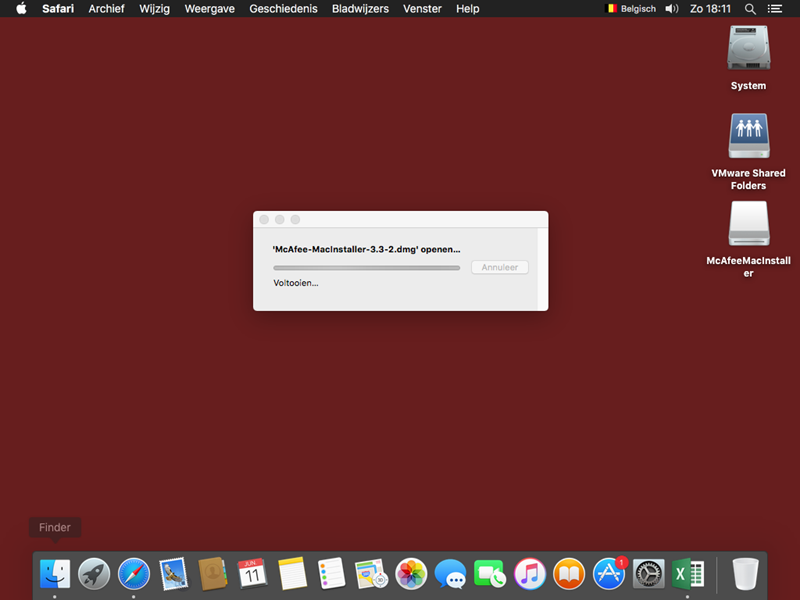The image size is (800, 600).
Task: Open the Venster menu
Action: [x=422, y=9]
